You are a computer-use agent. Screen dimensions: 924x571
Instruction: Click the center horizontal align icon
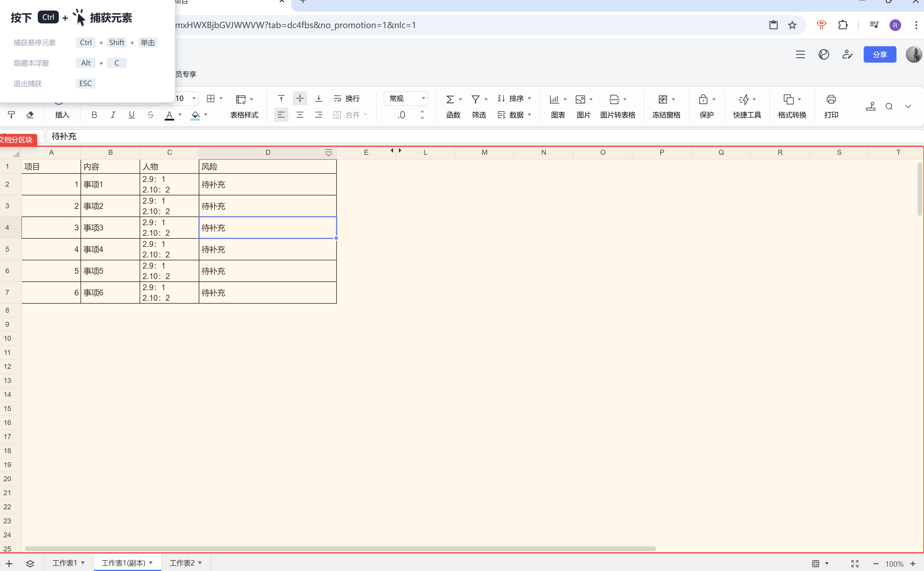click(300, 115)
